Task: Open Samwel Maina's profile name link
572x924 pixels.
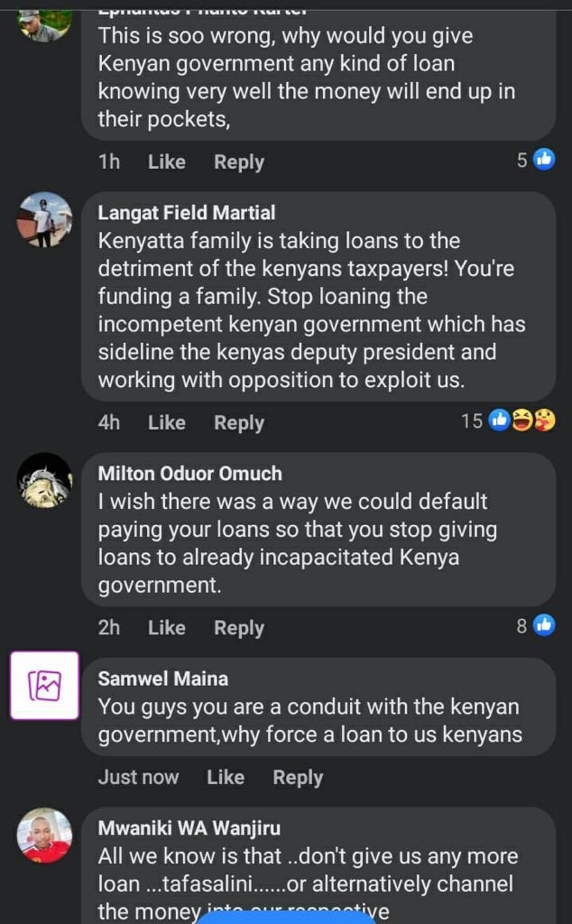Action: (x=162, y=679)
